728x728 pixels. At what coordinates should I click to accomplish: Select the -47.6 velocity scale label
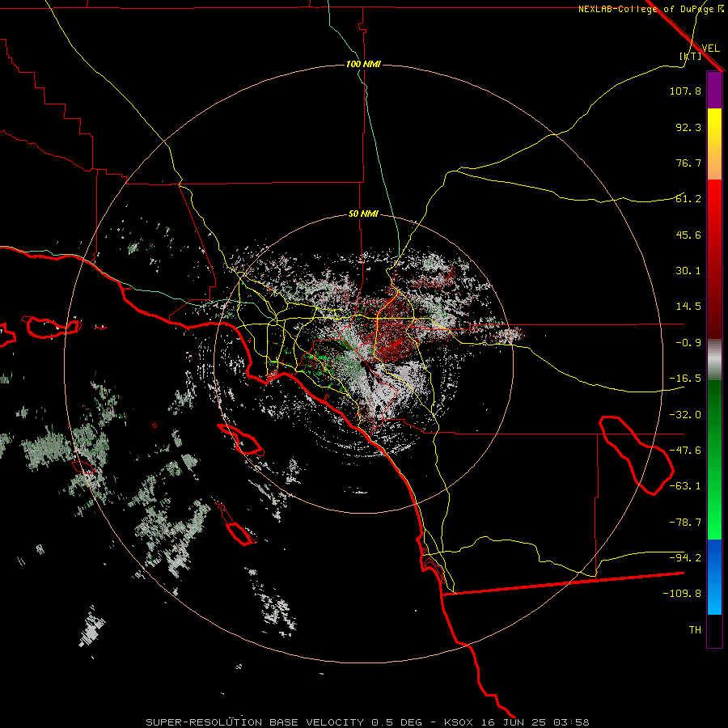[685, 451]
